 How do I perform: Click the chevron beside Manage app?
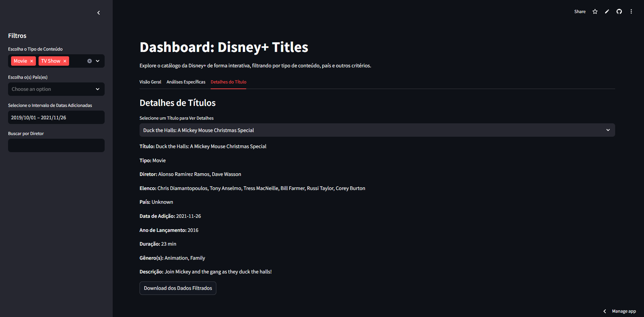coord(605,311)
